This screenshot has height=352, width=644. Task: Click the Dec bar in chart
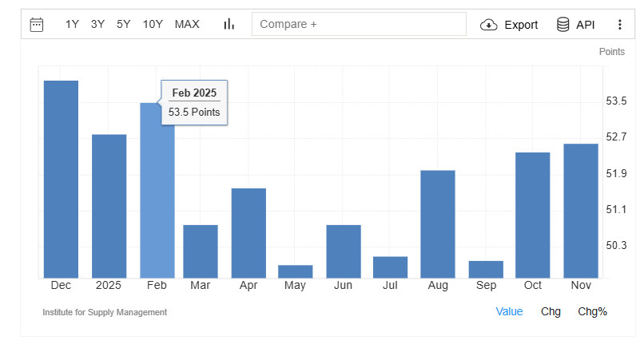pos(61,180)
